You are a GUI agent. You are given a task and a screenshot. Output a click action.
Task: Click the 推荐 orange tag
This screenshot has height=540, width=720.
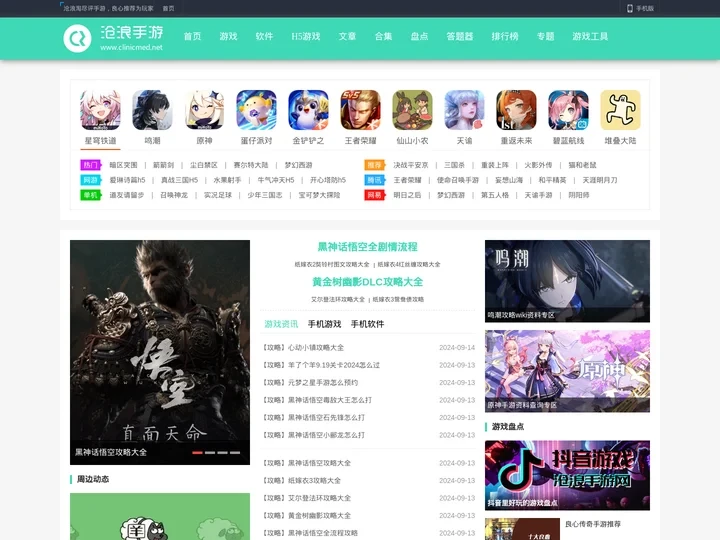coord(374,165)
